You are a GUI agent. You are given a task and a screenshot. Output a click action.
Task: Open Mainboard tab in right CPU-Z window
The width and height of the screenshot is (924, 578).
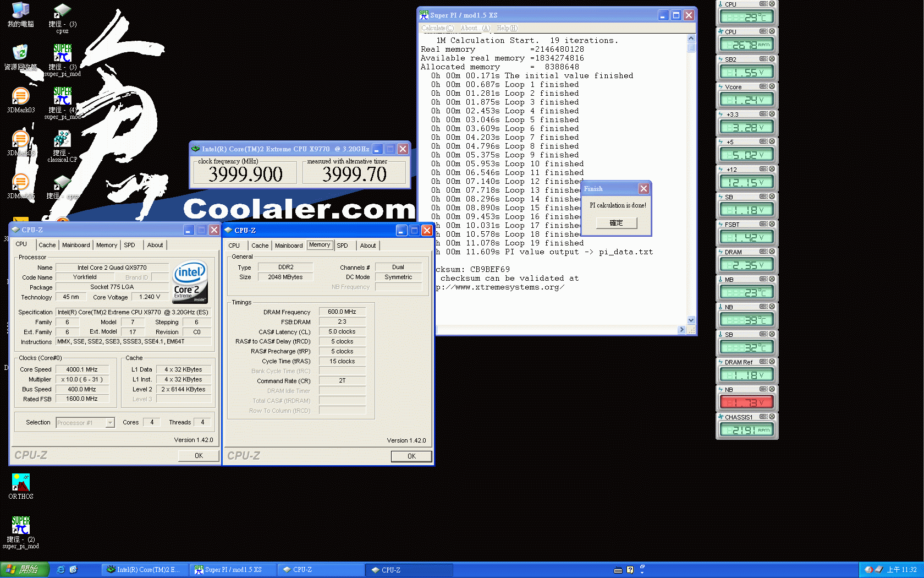point(289,246)
